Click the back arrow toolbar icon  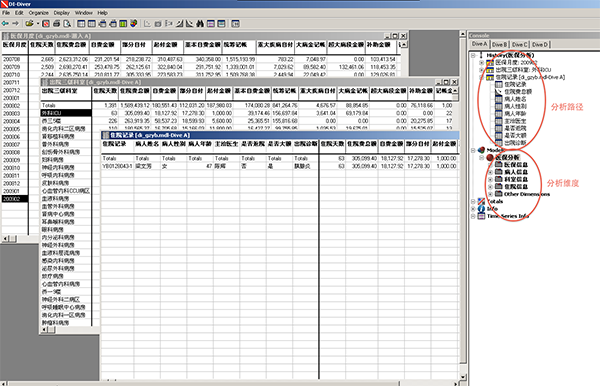point(5,23)
